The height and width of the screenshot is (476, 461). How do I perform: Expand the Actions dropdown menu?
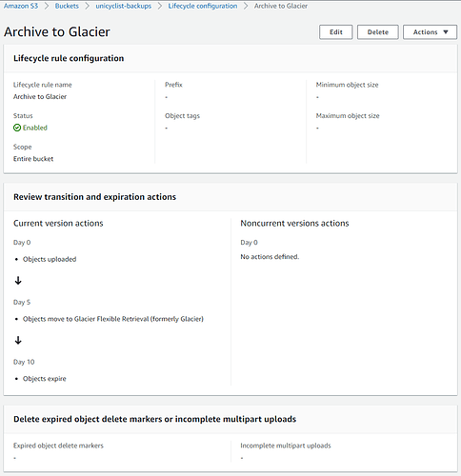431,32
